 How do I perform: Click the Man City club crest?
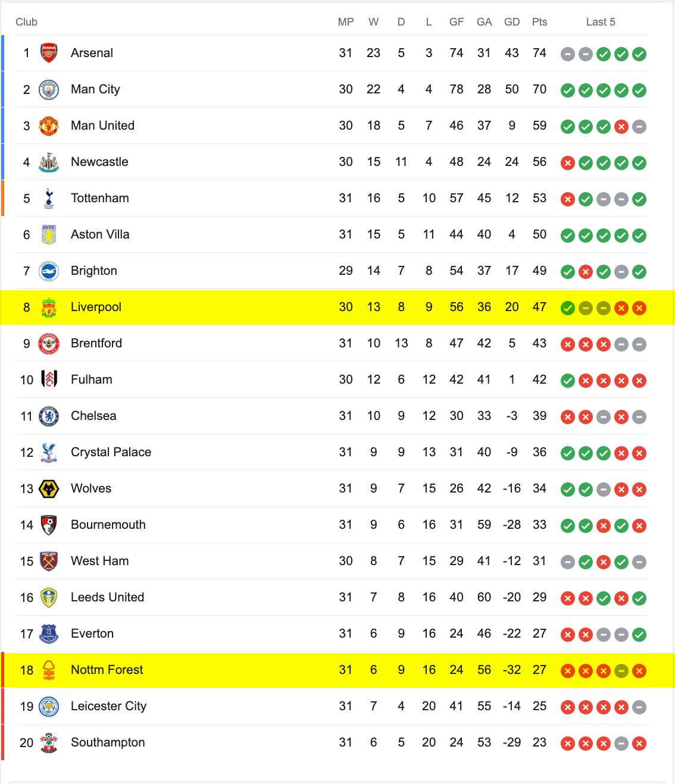[49, 89]
